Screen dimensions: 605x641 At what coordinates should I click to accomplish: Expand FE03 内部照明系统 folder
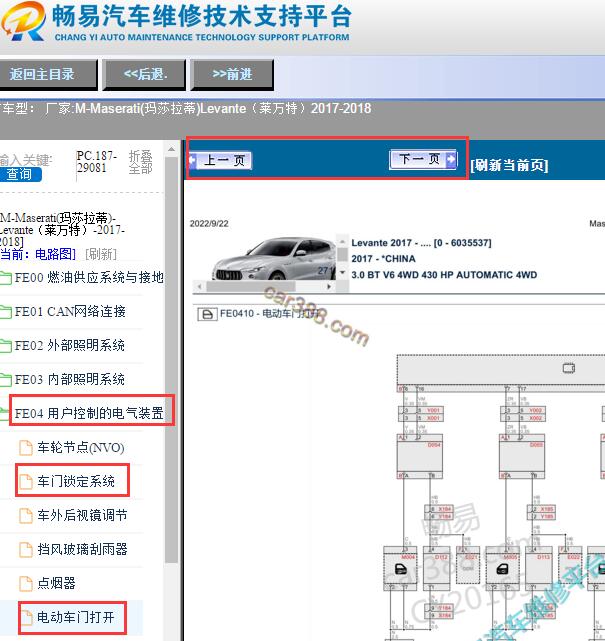click(x=69, y=379)
